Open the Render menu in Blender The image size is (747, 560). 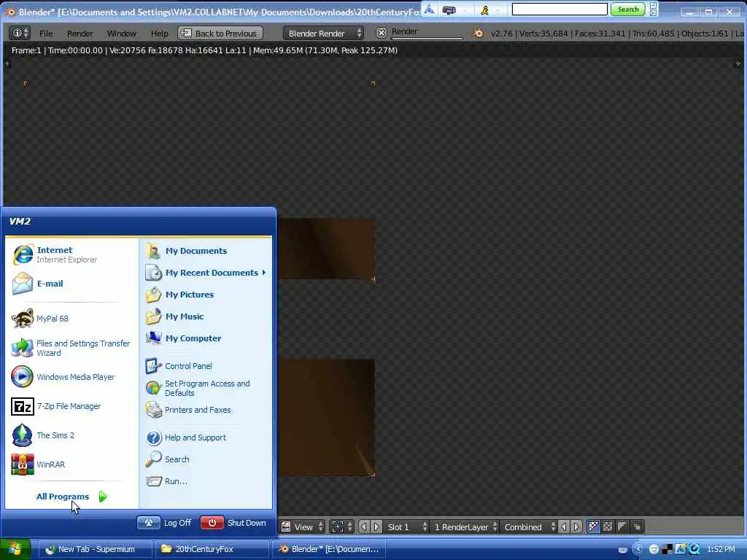pyautogui.click(x=80, y=34)
